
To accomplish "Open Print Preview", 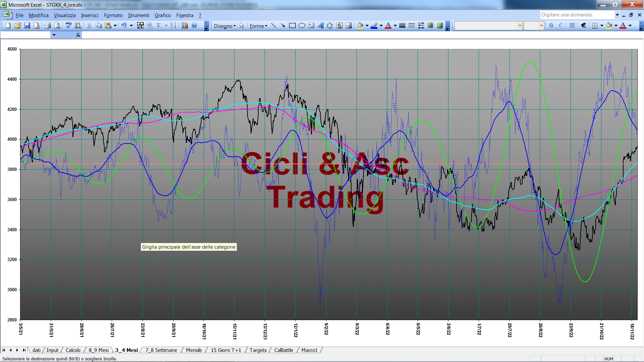I will 57,25.
